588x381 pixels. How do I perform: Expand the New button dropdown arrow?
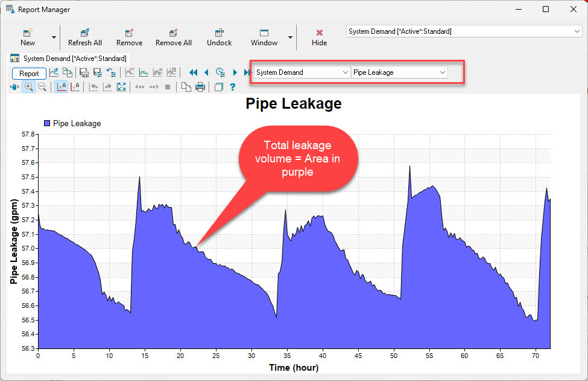[54, 37]
